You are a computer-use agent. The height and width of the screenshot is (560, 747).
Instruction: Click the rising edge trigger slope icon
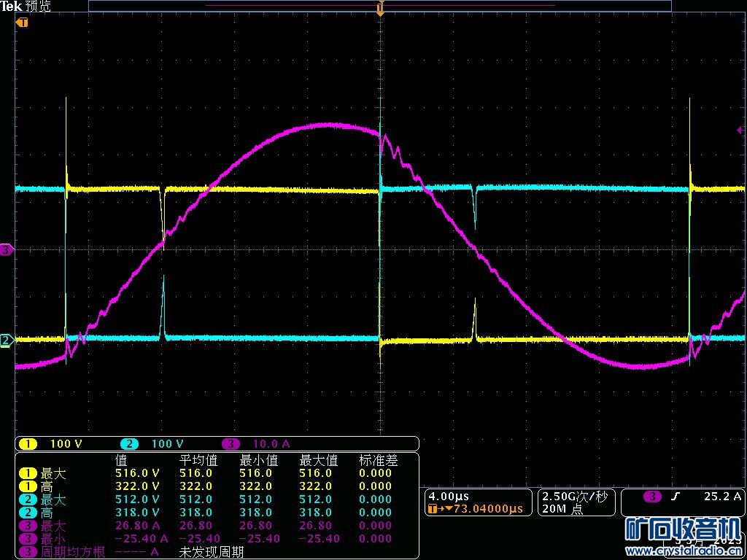pyautogui.click(x=676, y=497)
